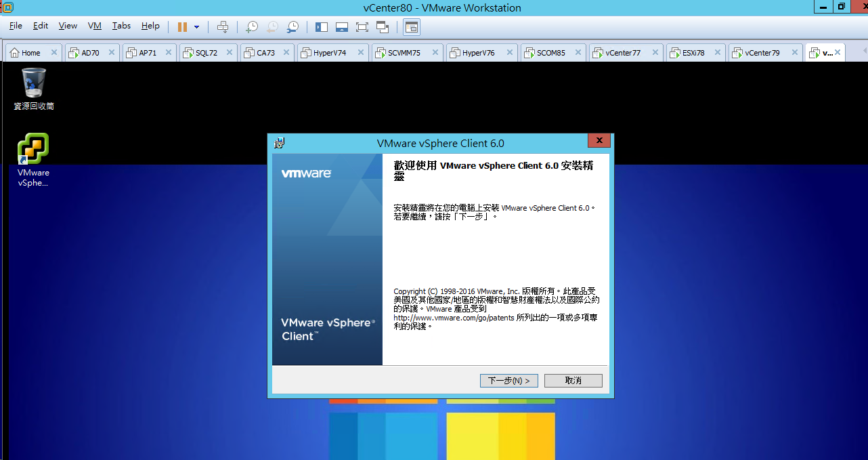Close the AD70 tab
The width and height of the screenshot is (868, 460).
pos(112,53)
